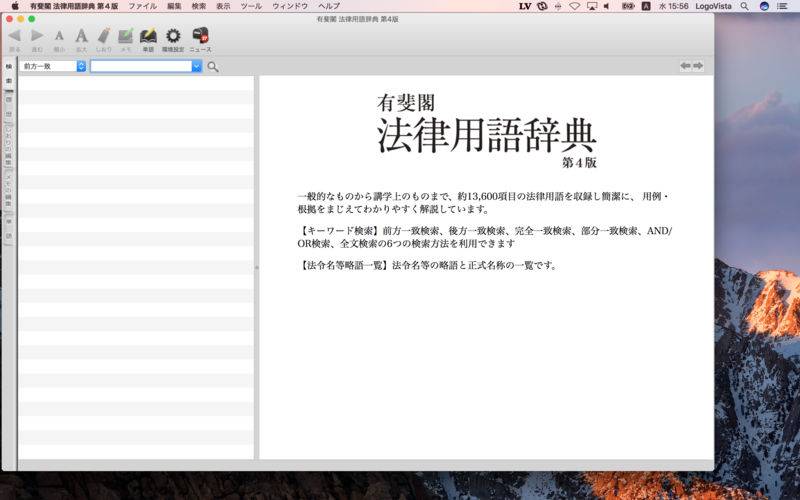Open the ツール menu

point(251,6)
